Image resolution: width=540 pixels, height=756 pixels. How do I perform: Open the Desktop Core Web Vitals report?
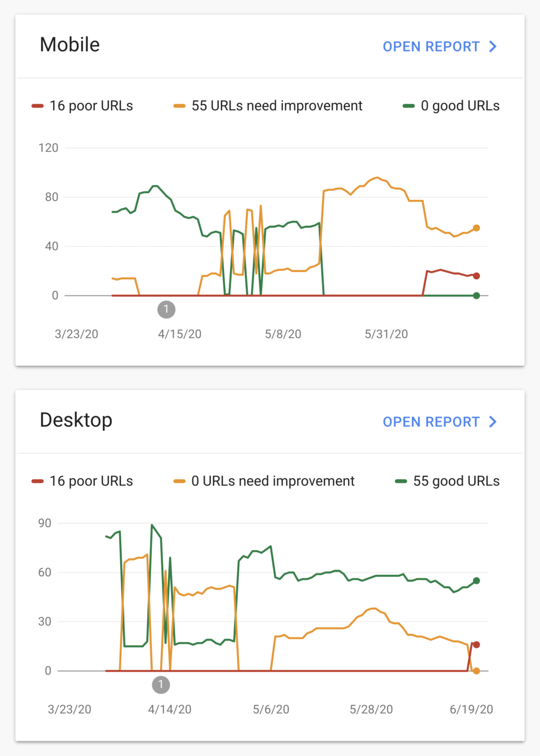click(431, 422)
